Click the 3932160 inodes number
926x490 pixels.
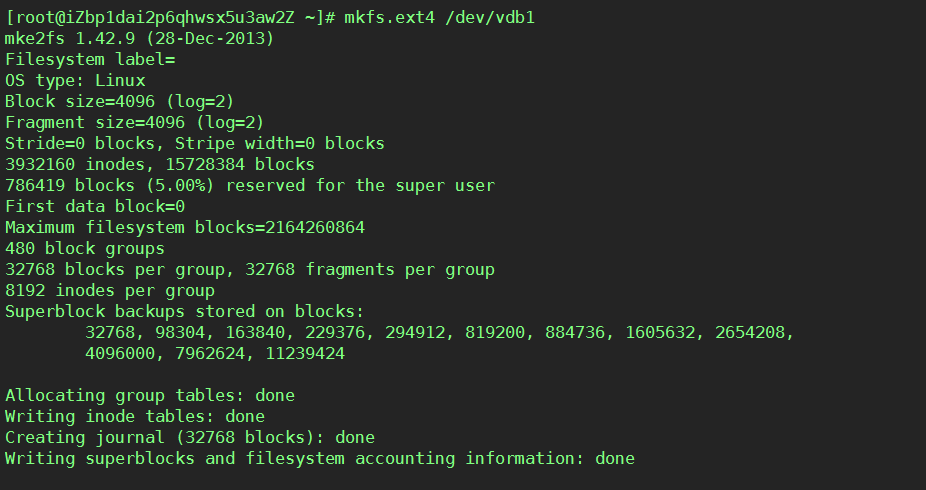pyautogui.click(x=40, y=164)
